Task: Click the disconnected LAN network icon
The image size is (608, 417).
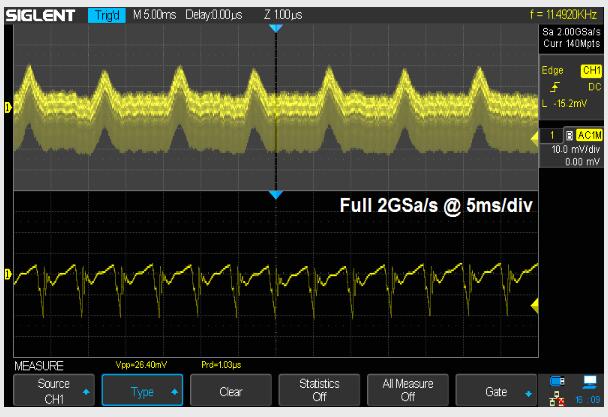Action: 556,399
